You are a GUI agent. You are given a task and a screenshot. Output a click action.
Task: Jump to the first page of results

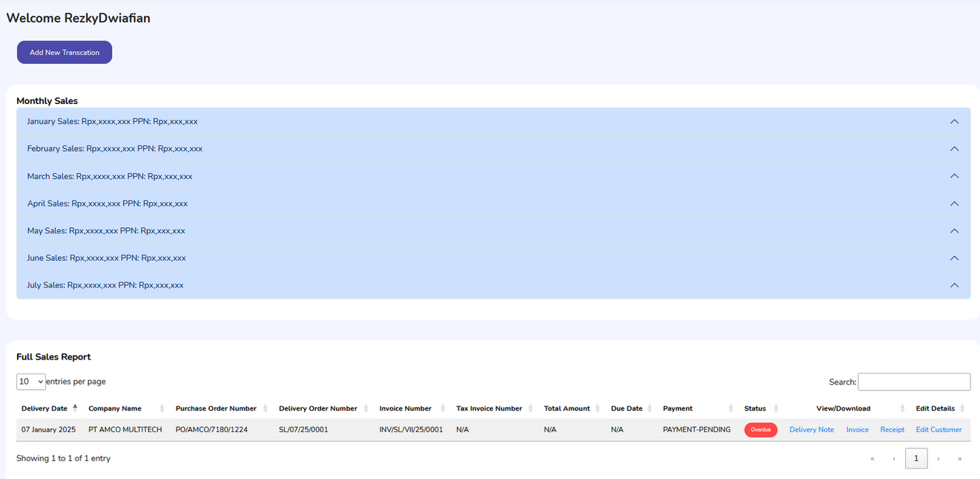point(872,458)
